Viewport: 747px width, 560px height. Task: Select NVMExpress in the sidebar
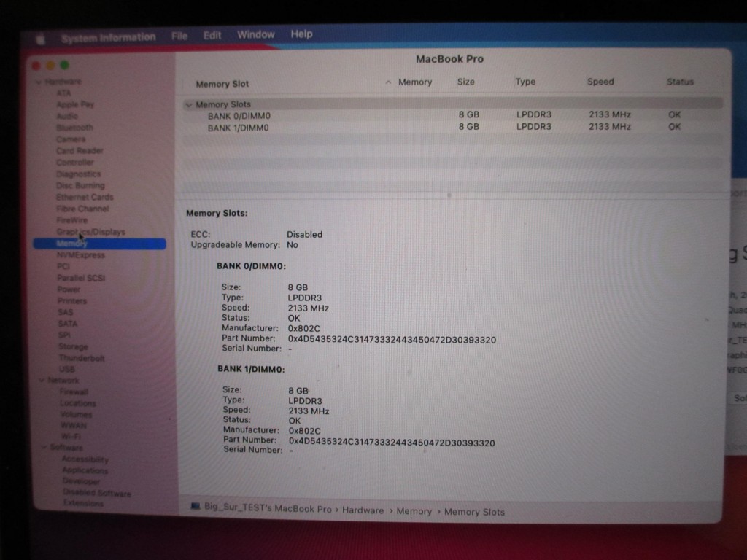[x=81, y=255]
